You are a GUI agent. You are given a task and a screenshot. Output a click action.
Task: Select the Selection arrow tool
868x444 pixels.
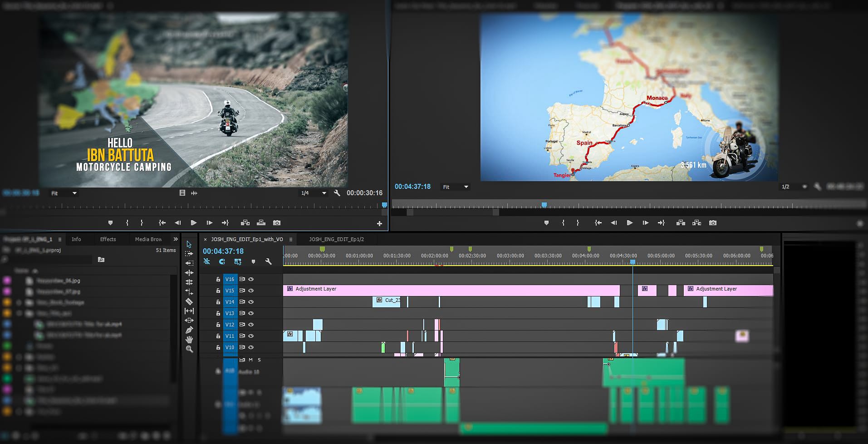click(189, 244)
